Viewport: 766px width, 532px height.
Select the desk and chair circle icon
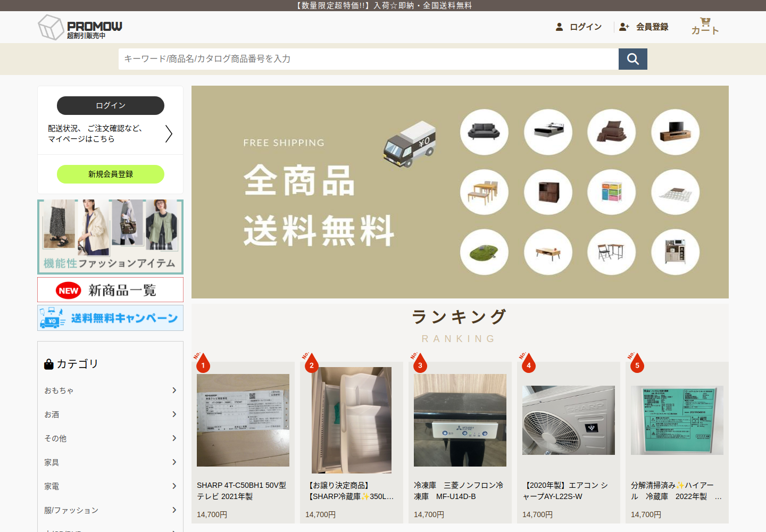point(612,252)
